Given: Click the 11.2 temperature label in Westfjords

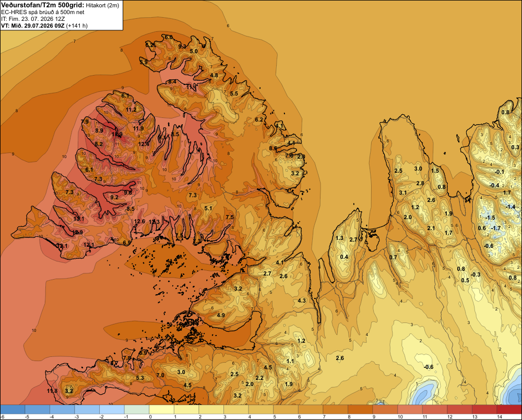Looking at the screenshot, I should [x=131, y=110].
